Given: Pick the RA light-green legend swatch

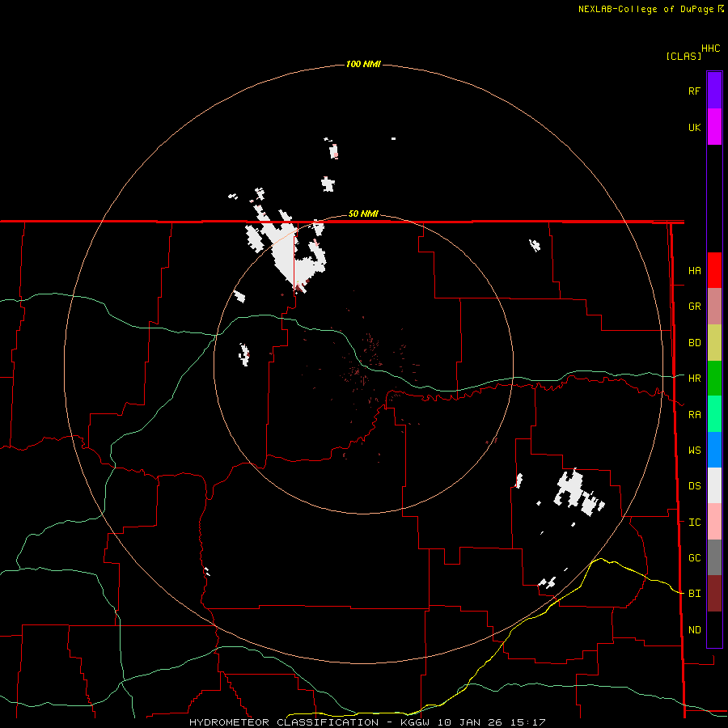Looking at the screenshot, I should tap(714, 414).
